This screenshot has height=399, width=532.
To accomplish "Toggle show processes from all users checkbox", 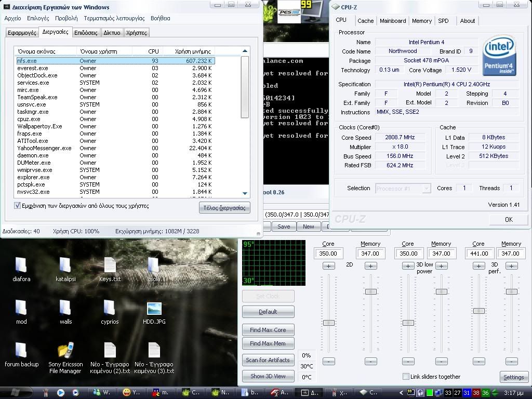I will pos(18,206).
